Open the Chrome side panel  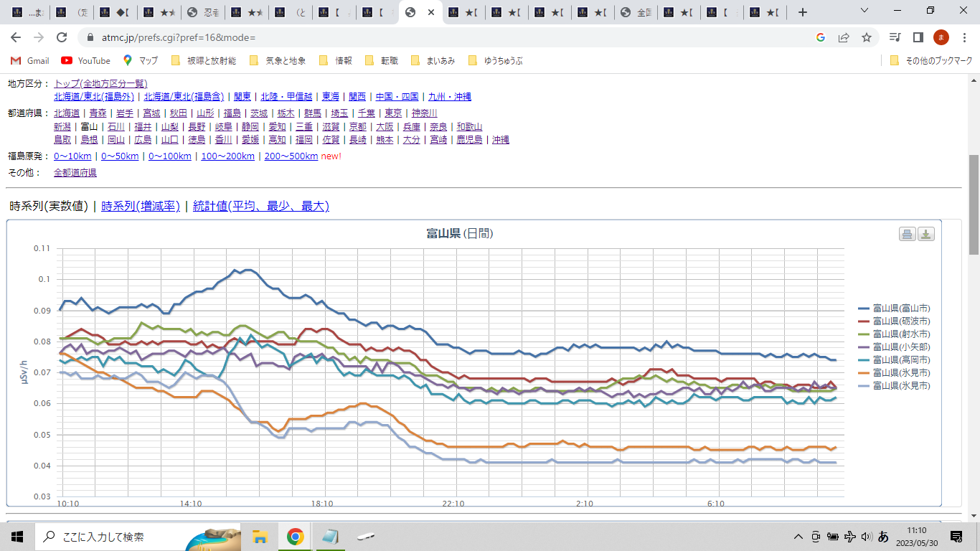point(918,37)
